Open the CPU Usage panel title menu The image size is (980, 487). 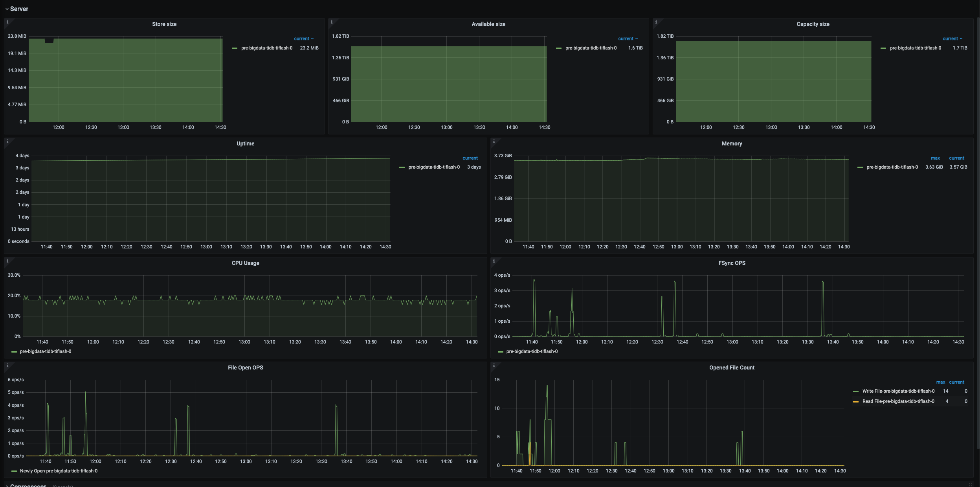click(245, 263)
